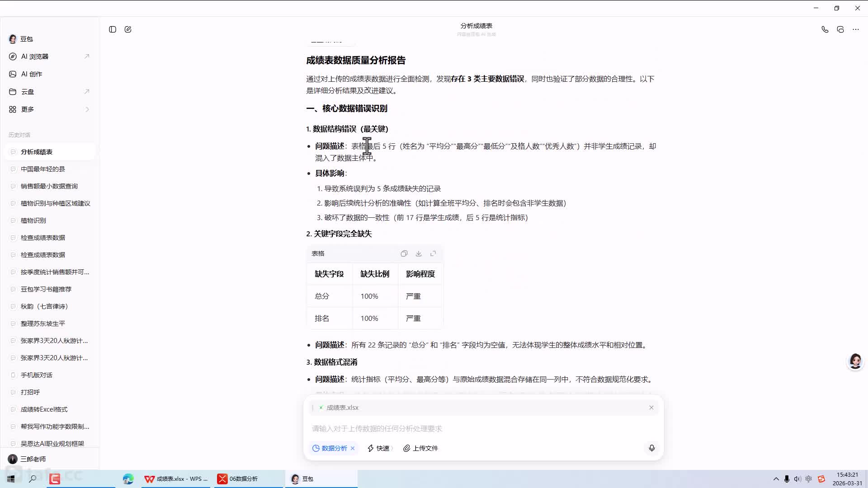Open the three-dot more options menu
This screenshot has height=488, width=868.
tap(856, 29)
